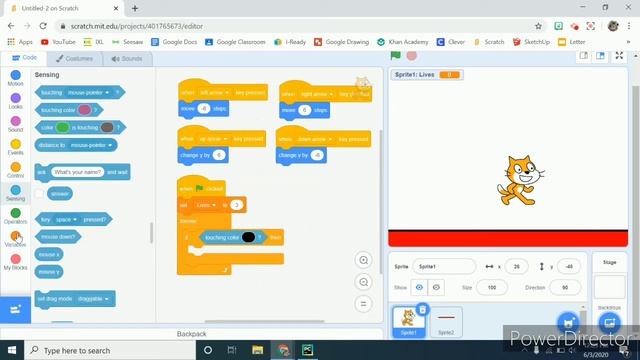Open the Control blocks category
This screenshot has height=360, width=640.
tap(16, 170)
